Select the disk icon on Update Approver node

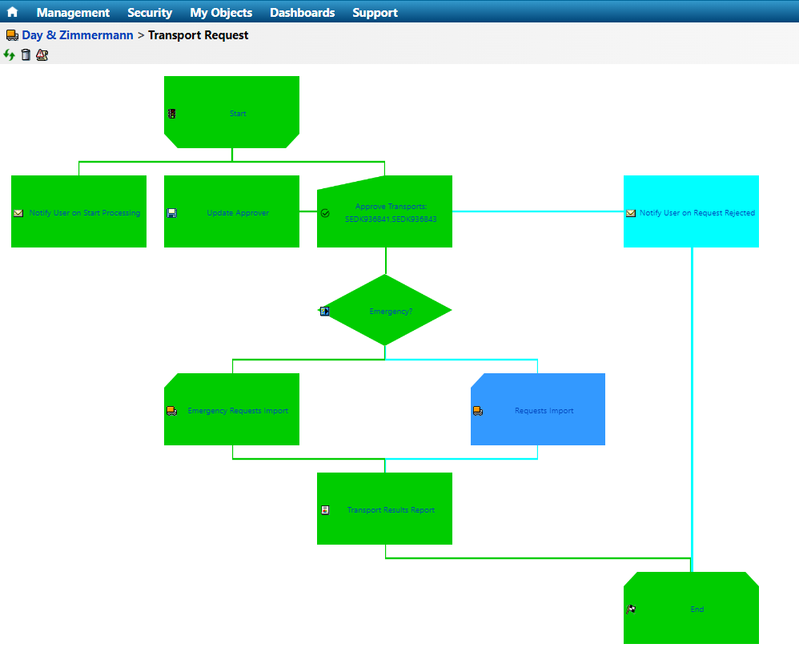click(x=171, y=212)
